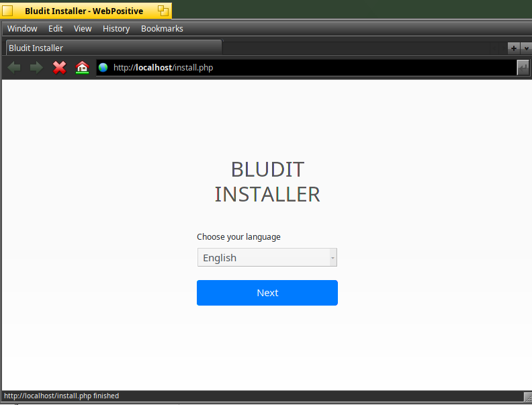The image size is (532, 405).
Task: Click the window resize corner grip
Action: click(528, 397)
